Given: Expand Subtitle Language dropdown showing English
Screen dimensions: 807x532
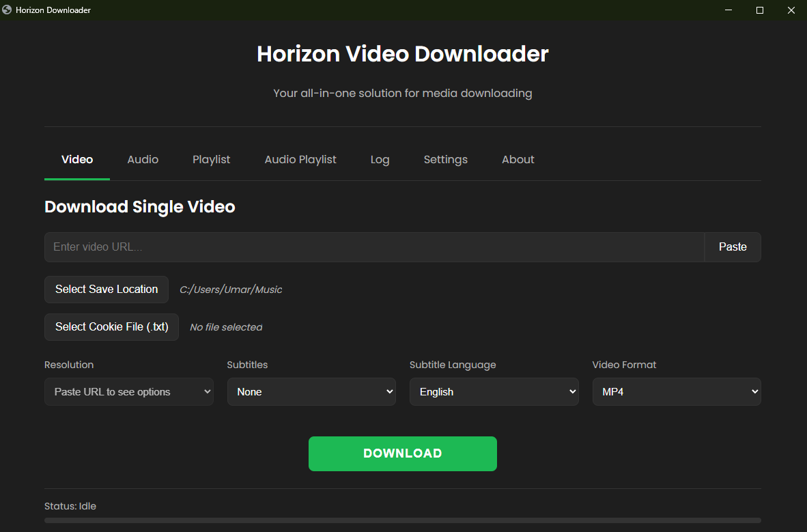Looking at the screenshot, I should click(494, 392).
